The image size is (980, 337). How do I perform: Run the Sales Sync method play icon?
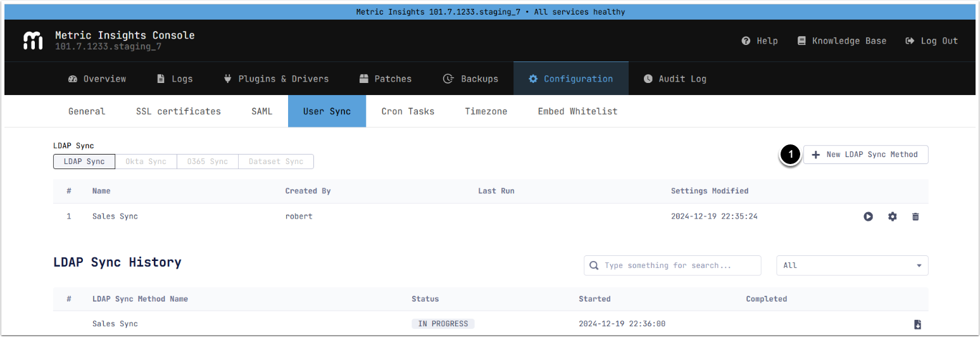coord(868,217)
